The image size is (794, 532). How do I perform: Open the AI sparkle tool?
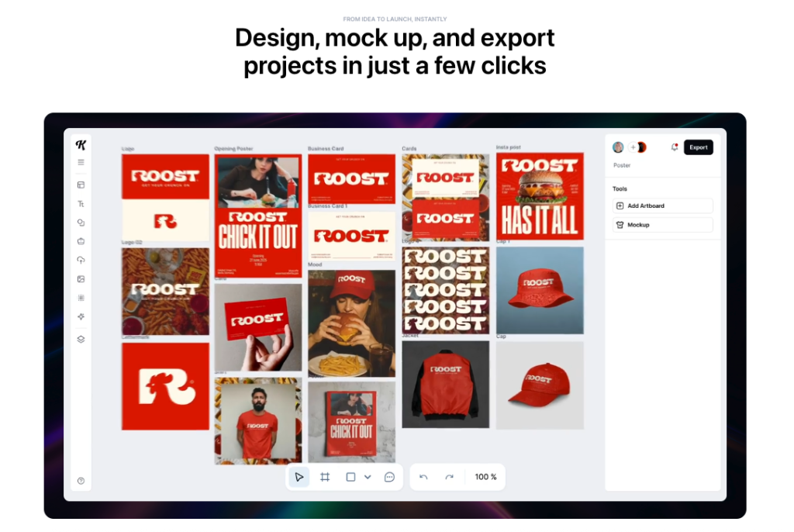(x=81, y=316)
